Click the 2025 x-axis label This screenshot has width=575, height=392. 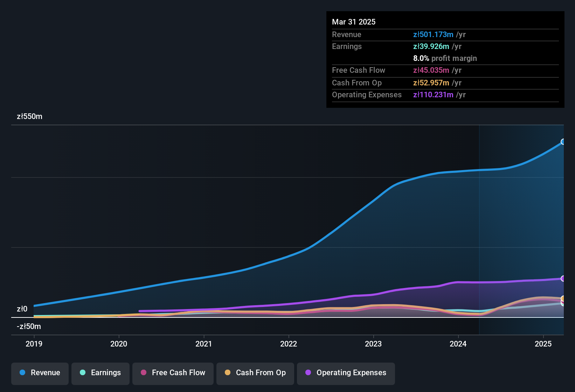pyautogui.click(x=543, y=344)
